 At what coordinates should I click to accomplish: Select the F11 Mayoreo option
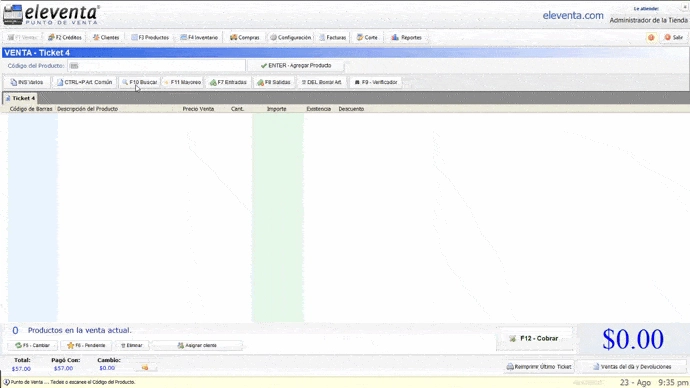[x=182, y=82]
